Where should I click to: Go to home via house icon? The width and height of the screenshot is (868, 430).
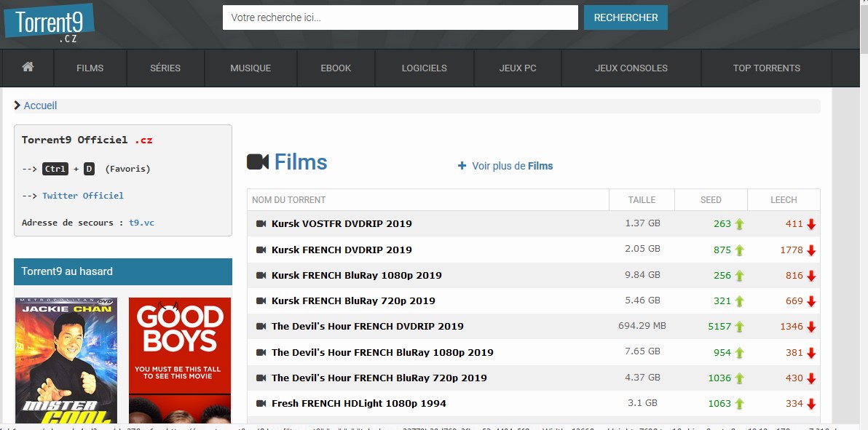tap(28, 67)
